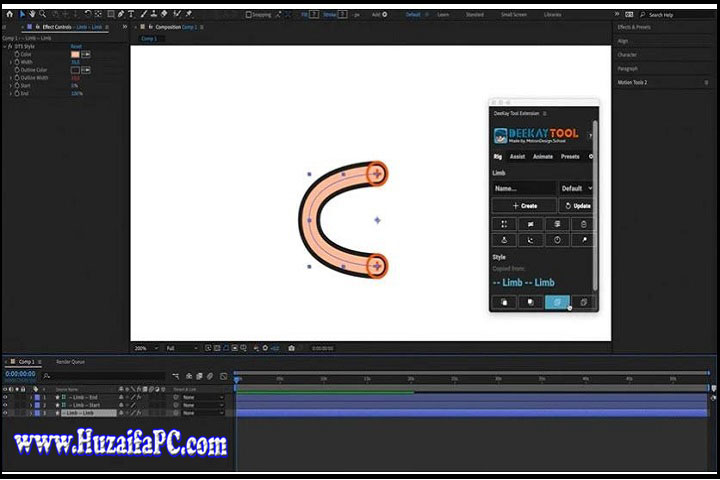Click the Home icon in the toolbar
Viewport: 720px width, 480px height.
point(9,14)
